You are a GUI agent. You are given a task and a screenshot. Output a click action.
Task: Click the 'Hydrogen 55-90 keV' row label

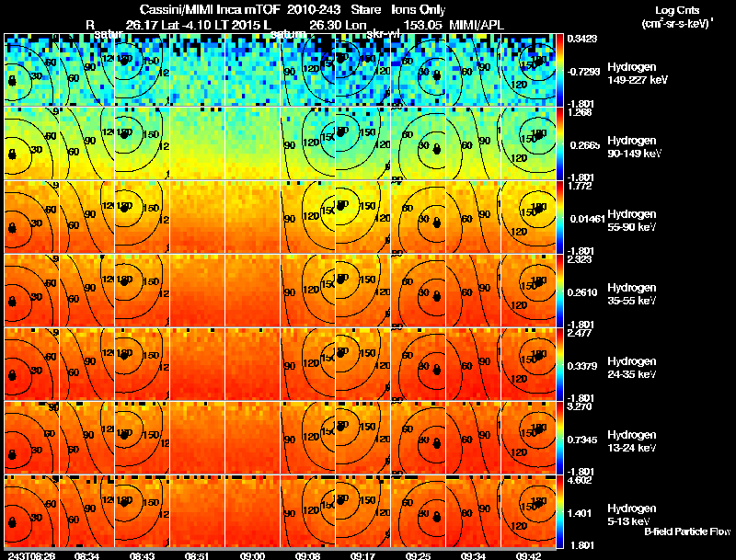632,221
